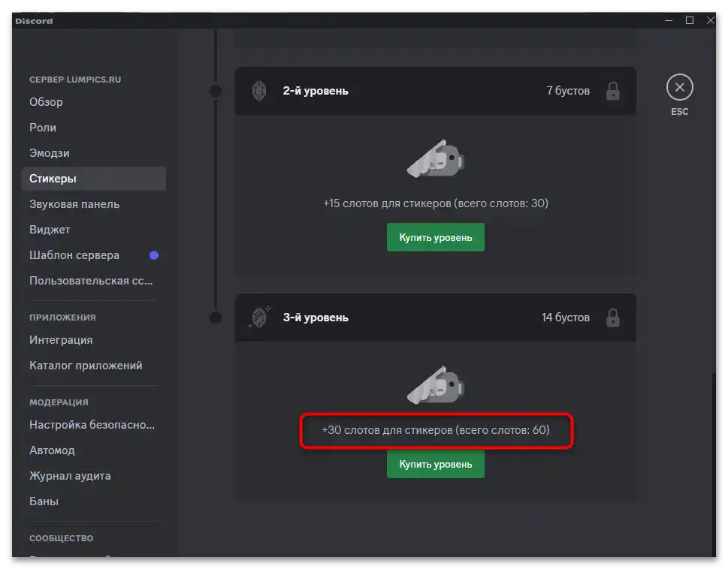
Task: Maximize the Discord window
Action: (690, 20)
